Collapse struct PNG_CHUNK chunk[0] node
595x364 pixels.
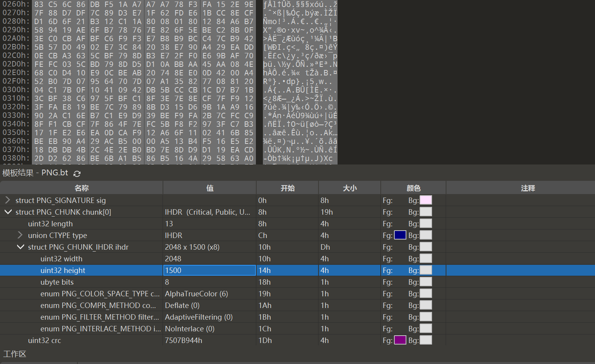click(x=8, y=212)
